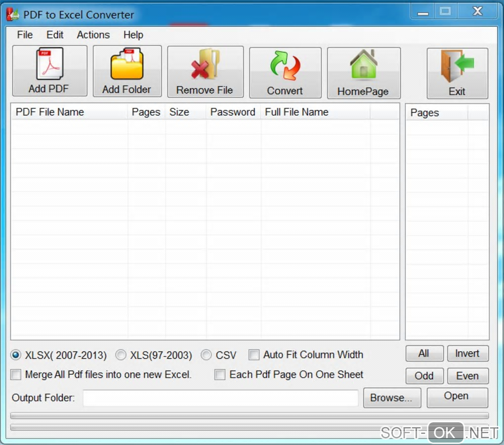
Task: Click the Output Folder text field
Action: [220, 398]
